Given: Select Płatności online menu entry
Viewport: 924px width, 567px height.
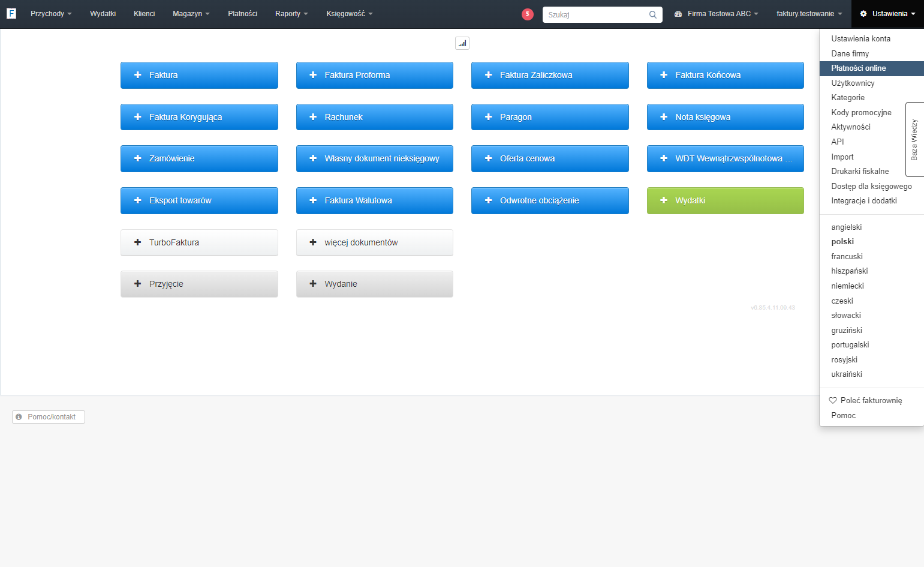Looking at the screenshot, I should click(872, 68).
